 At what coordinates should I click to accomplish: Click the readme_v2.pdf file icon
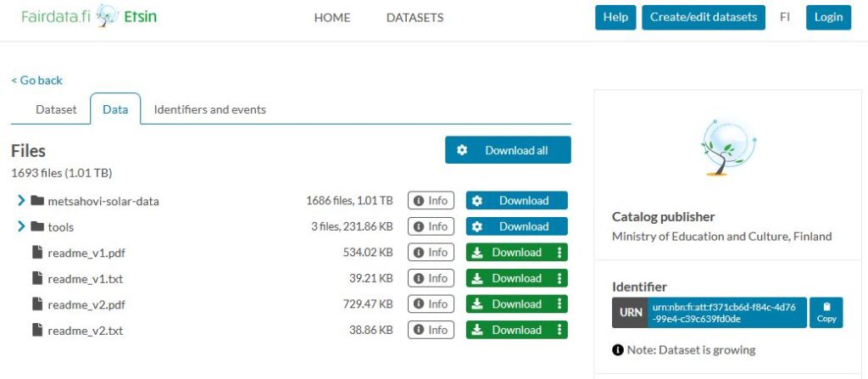(37, 304)
